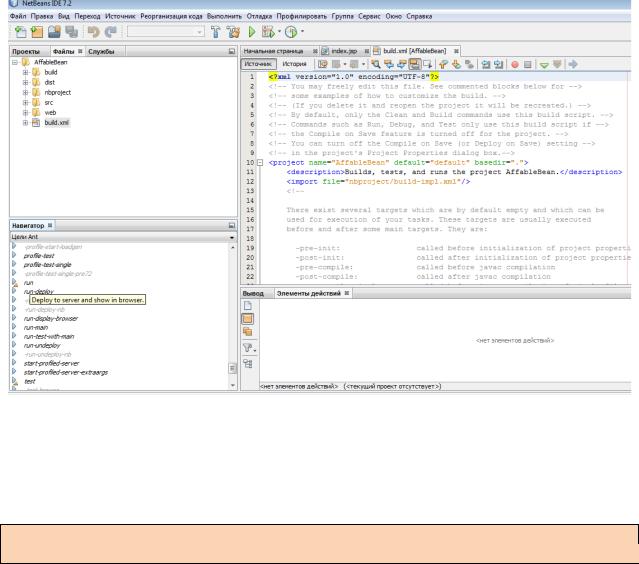The height and width of the screenshot is (564, 639).
Task: Click Toggle Bookmark editor icon
Action: tap(469, 64)
